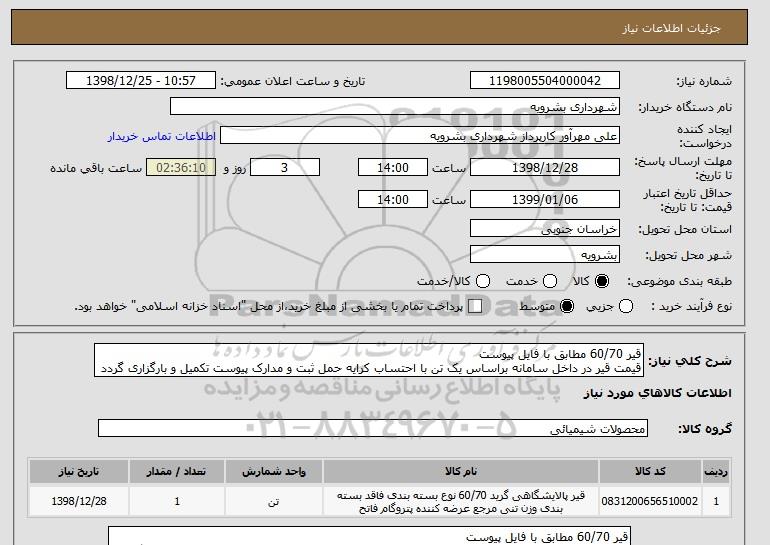Select the کالا radio button
Screen dimensions: 770x545
pyautogui.click(x=602, y=281)
